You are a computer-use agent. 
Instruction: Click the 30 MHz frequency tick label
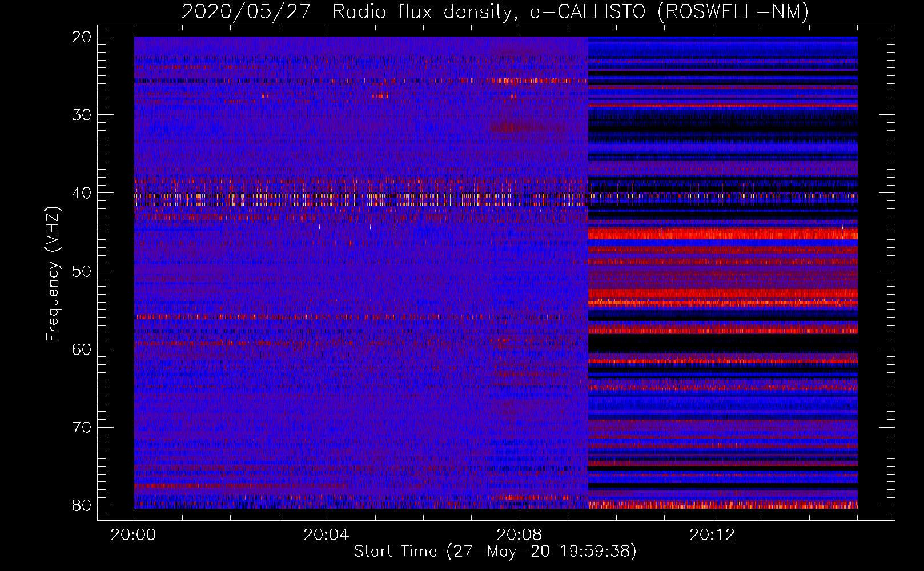[x=82, y=115]
